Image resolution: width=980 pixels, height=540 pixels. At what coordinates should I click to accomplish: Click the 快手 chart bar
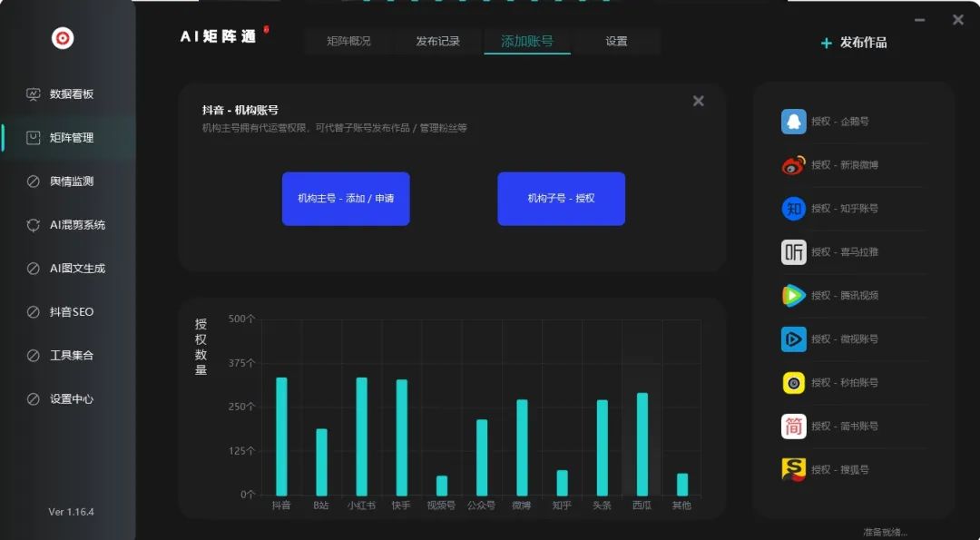pyautogui.click(x=402, y=438)
